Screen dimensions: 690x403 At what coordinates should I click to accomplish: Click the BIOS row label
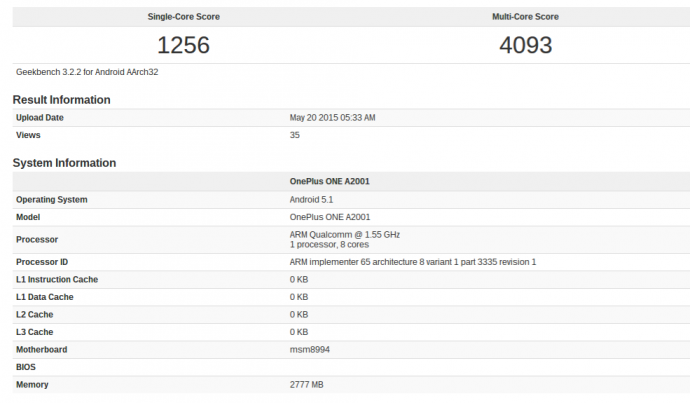click(x=27, y=367)
